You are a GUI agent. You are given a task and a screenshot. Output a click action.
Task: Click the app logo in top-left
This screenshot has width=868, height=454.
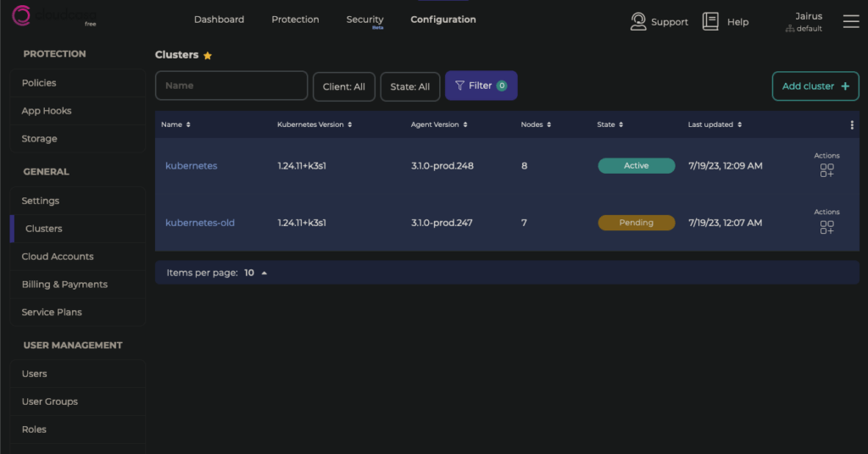coord(23,17)
